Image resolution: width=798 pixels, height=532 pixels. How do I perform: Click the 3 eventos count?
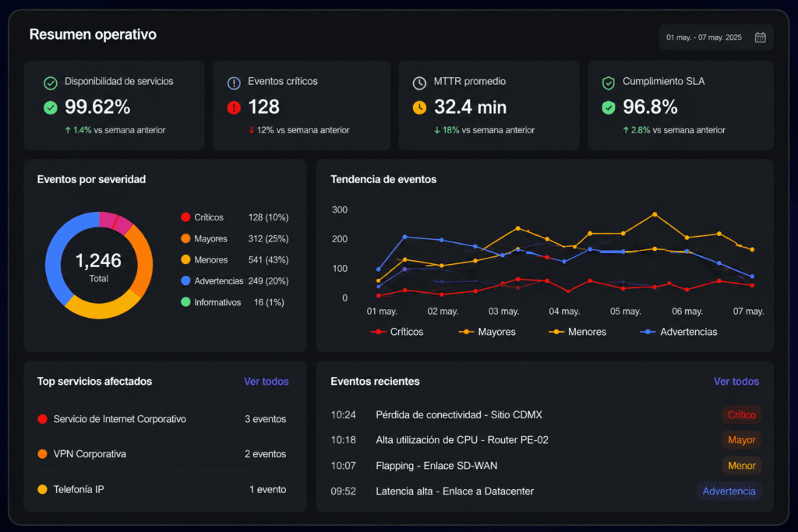pyautogui.click(x=265, y=419)
